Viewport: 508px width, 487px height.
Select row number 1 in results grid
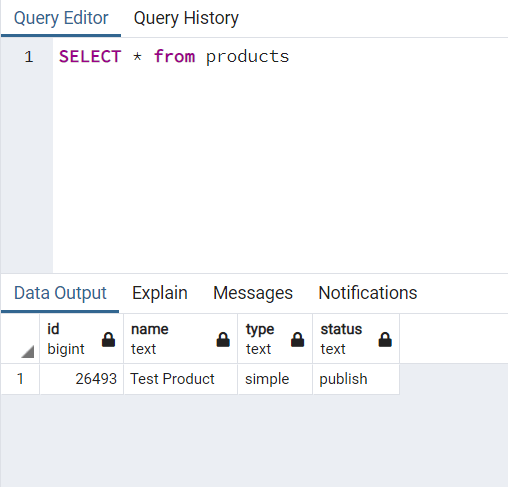[20, 379]
